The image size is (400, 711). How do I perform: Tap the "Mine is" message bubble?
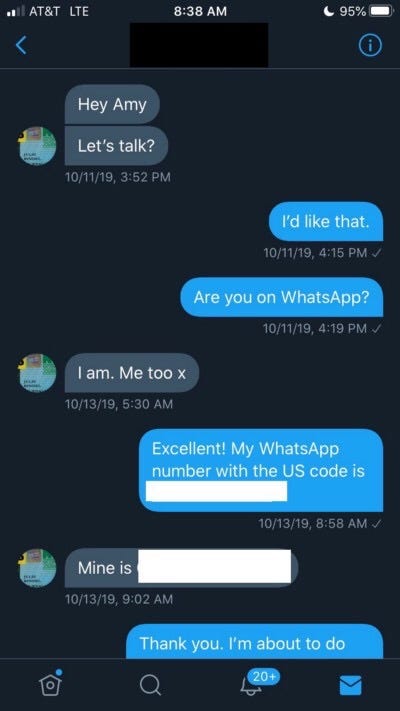pyautogui.click(x=181, y=568)
